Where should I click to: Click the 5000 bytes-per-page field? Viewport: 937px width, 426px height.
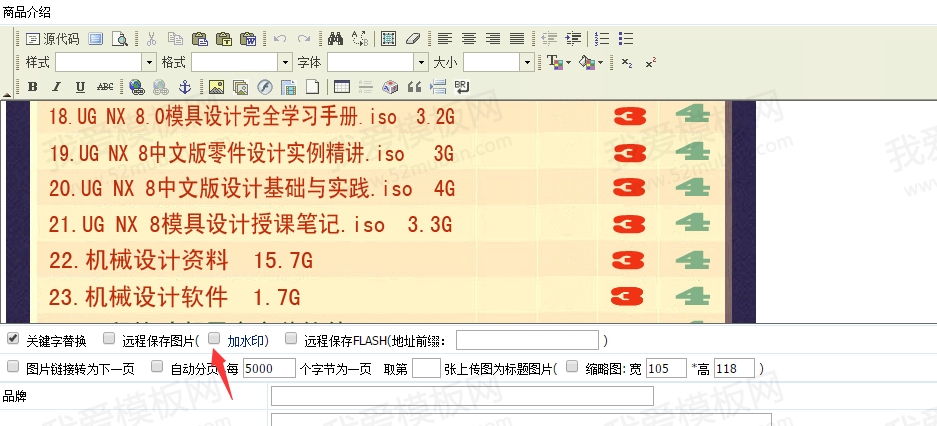pyautogui.click(x=270, y=368)
